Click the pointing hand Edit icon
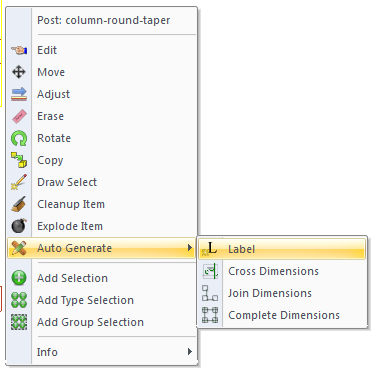The height and width of the screenshot is (372, 379). [19, 50]
